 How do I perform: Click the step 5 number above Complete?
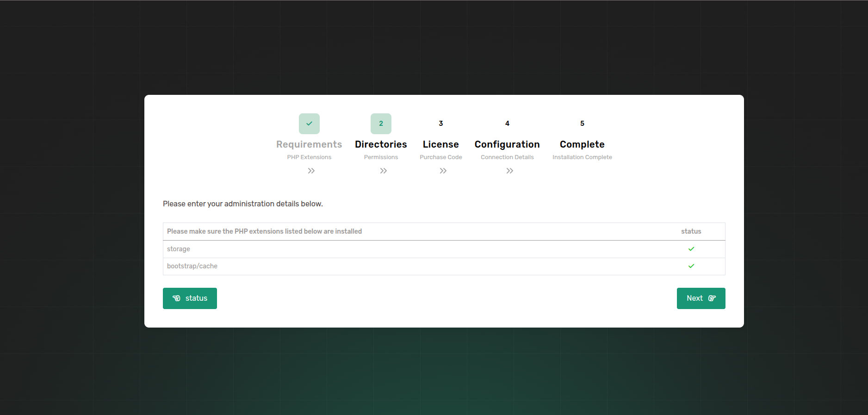coord(582,124)
